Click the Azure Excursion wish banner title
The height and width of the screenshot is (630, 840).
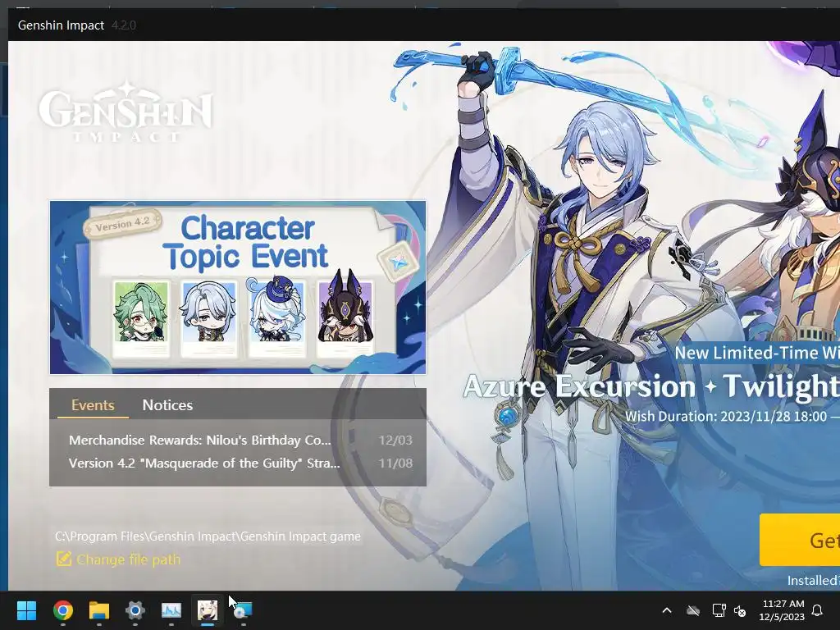point(651,387)
